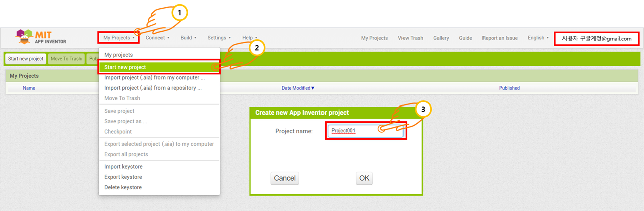The height and width of the screenshot is (211, 644).
Task: Sort projects by Name column header
Action: pos(29,88)
